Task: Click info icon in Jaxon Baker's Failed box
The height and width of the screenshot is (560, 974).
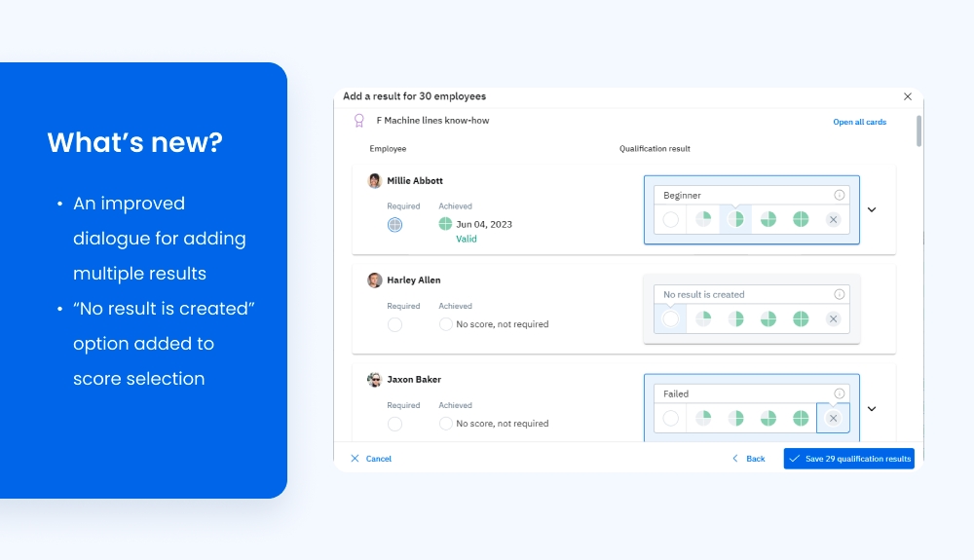Action: [x=839, y=393]
